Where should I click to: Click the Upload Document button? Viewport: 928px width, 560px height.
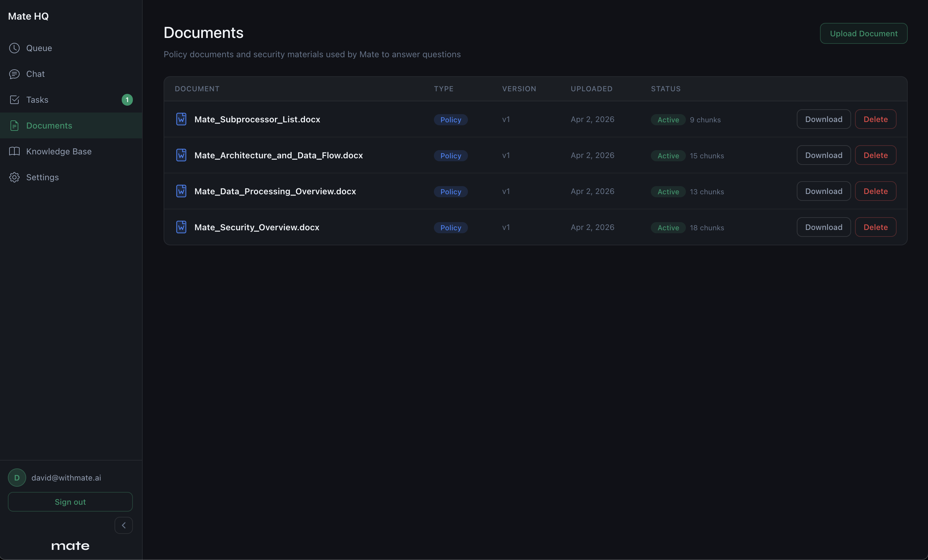pyautogui.click(x=864, y=33)
